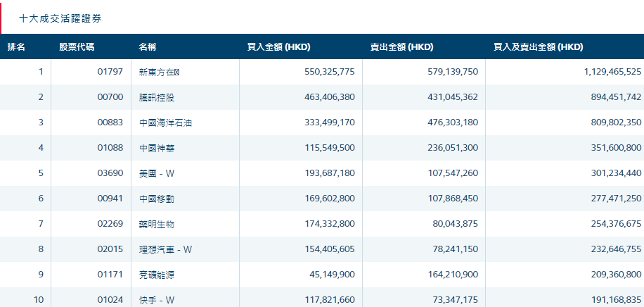Click buy amount 333,499,170
The width and height of the screenshot is (644, 307).
click(330, 123)
